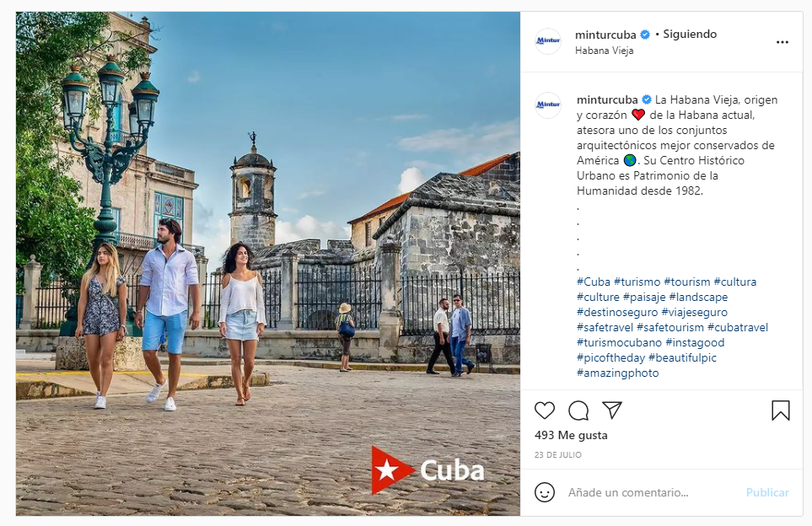Open the 23 DE JULIO date link
Viewport: 812px width, 526px height.
[557, 454]
